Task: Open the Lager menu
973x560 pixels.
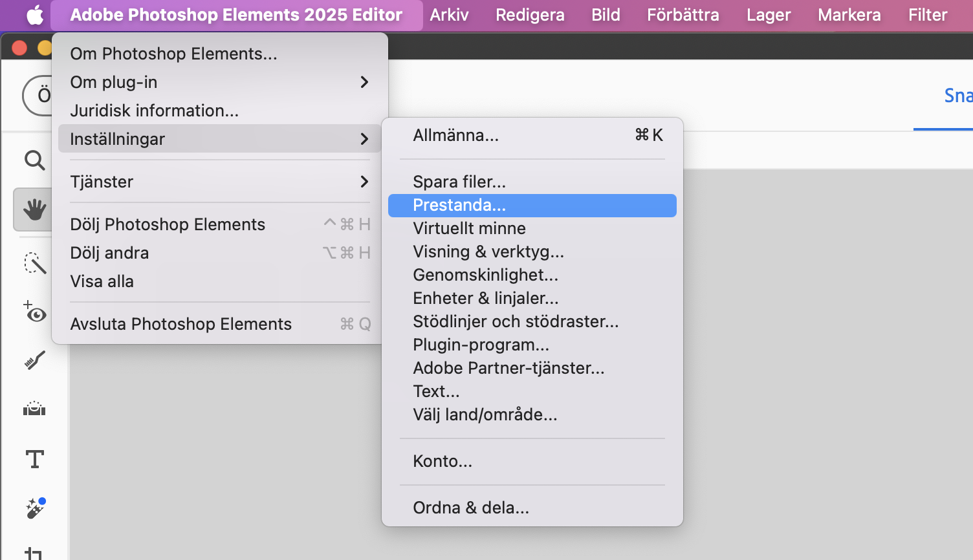Action: pyautogui.click(x=769, y=15)
